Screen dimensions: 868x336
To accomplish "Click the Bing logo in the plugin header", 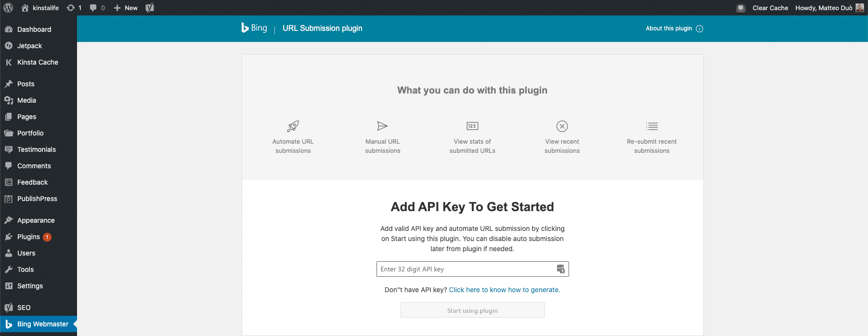I will [254, 27].
